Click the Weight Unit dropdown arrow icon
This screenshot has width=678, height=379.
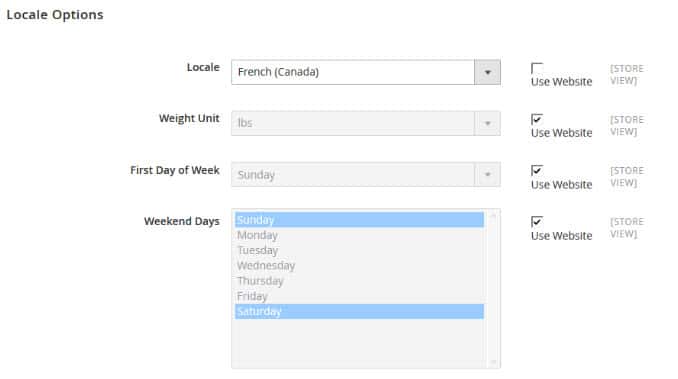[487, 123]
